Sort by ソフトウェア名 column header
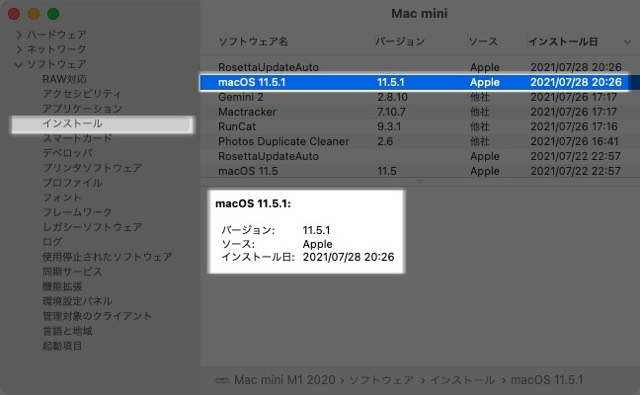 click(253, 42)
